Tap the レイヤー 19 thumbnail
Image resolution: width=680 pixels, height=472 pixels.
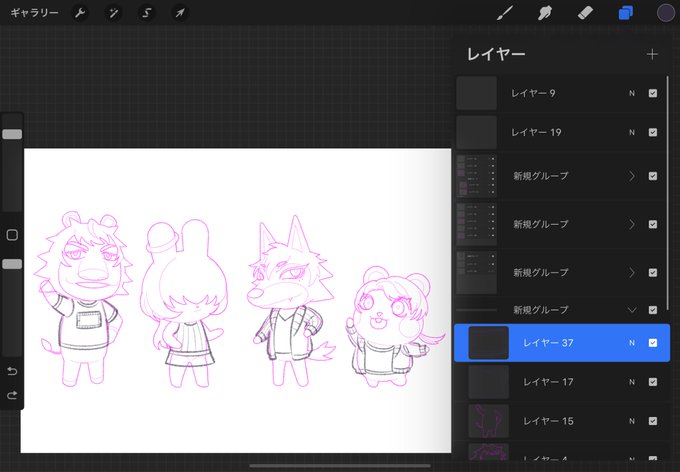477,132
